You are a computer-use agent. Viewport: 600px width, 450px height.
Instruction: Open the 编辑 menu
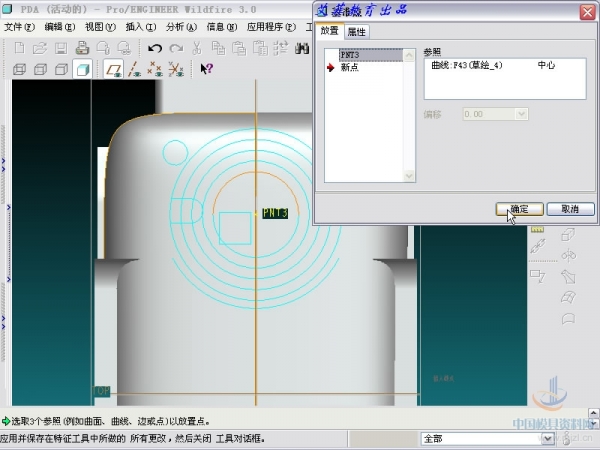point(59,27)
